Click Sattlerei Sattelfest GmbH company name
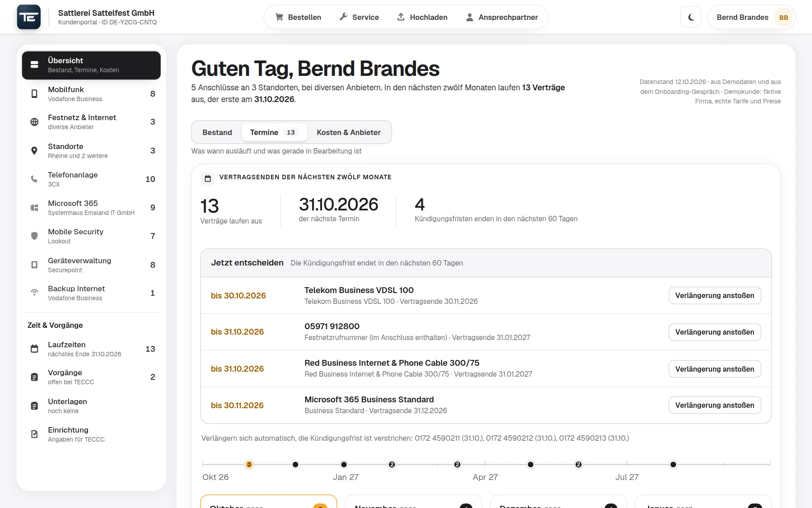The height and width of the screenshot is (508, 812). click(x=106, y=13)
